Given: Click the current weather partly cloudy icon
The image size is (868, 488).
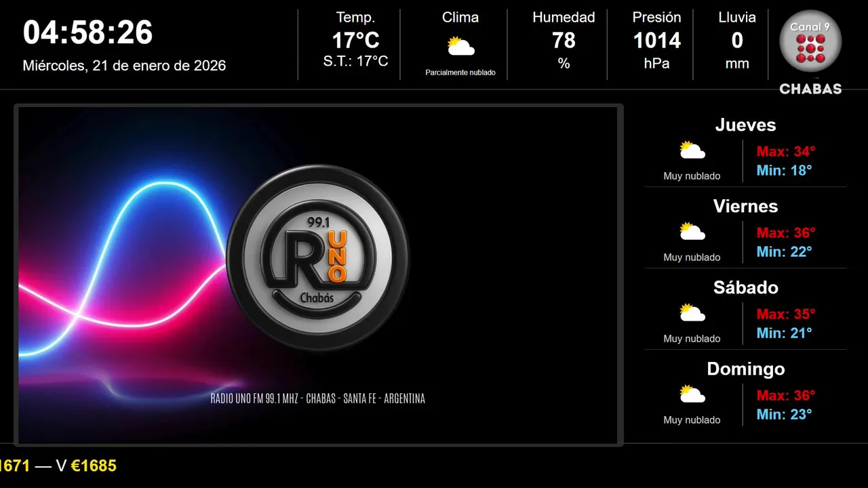Looking at the screenshot, I should pos(460,46).
